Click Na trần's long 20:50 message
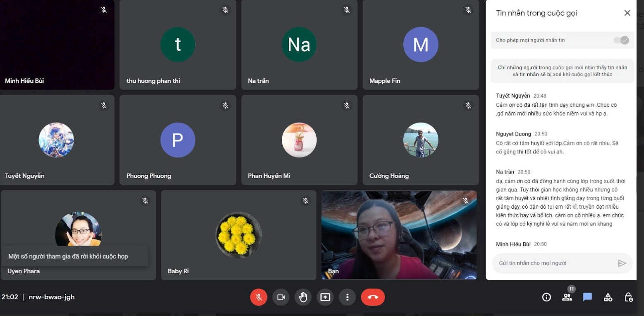 point(560,202)
